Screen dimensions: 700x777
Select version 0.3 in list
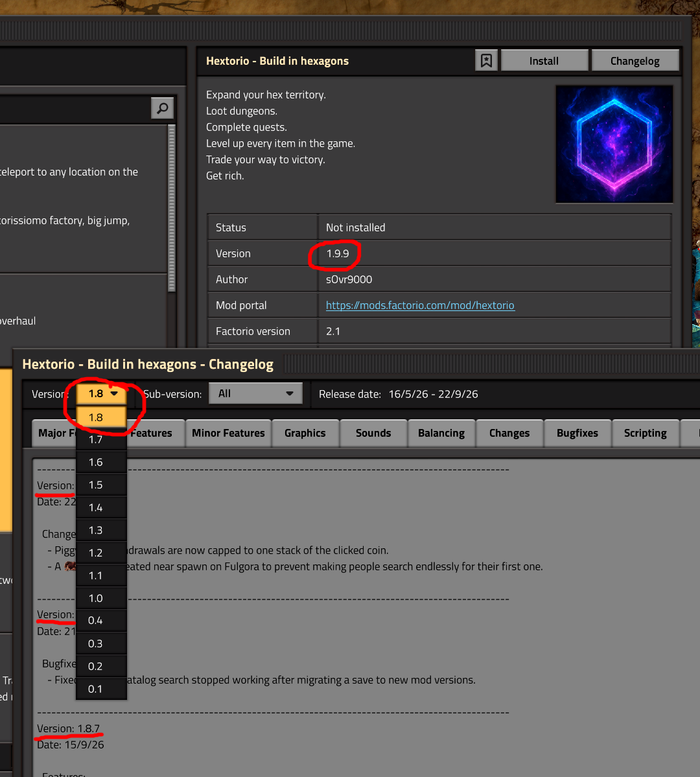[102, 644]
